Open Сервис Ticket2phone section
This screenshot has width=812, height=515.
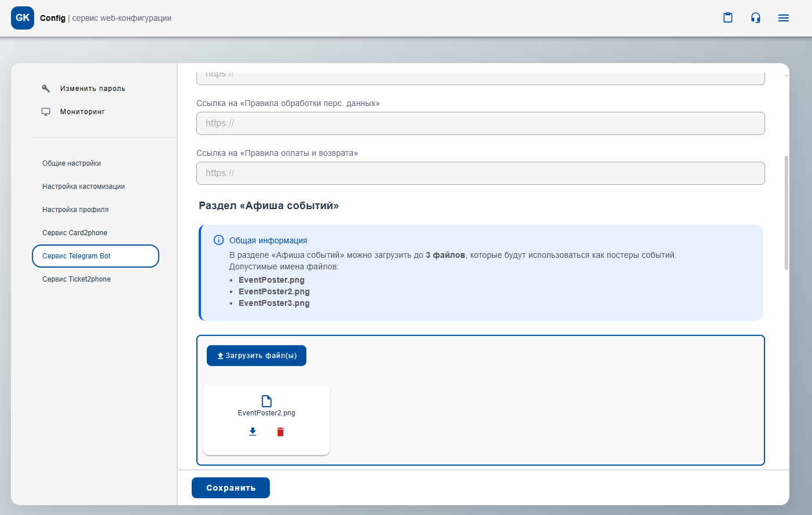coord(76,279)
